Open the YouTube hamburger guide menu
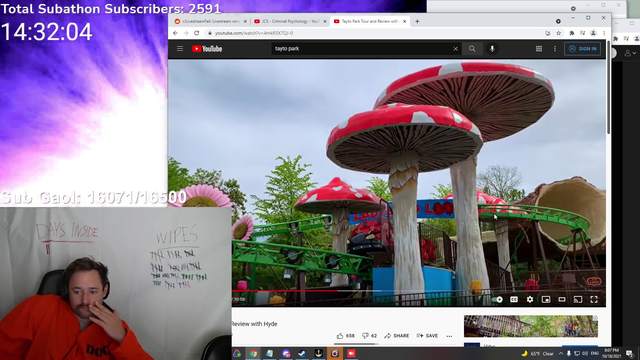This screenshot has width=640, height=360. (x=180, y=49)
